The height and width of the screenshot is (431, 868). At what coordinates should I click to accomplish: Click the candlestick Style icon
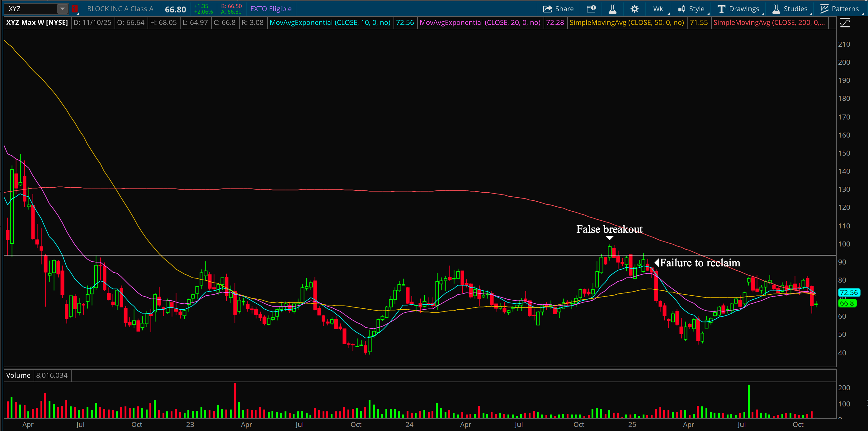682,9
